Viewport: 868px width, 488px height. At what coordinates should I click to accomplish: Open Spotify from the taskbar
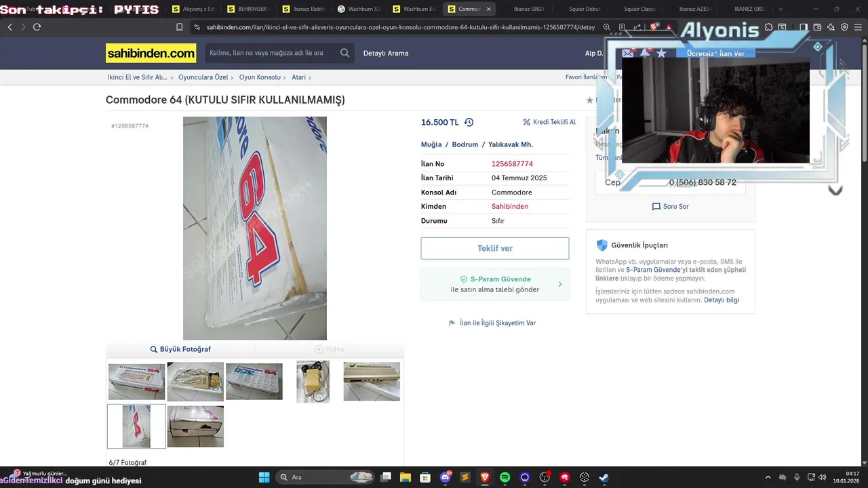click(x=505, y=477)
